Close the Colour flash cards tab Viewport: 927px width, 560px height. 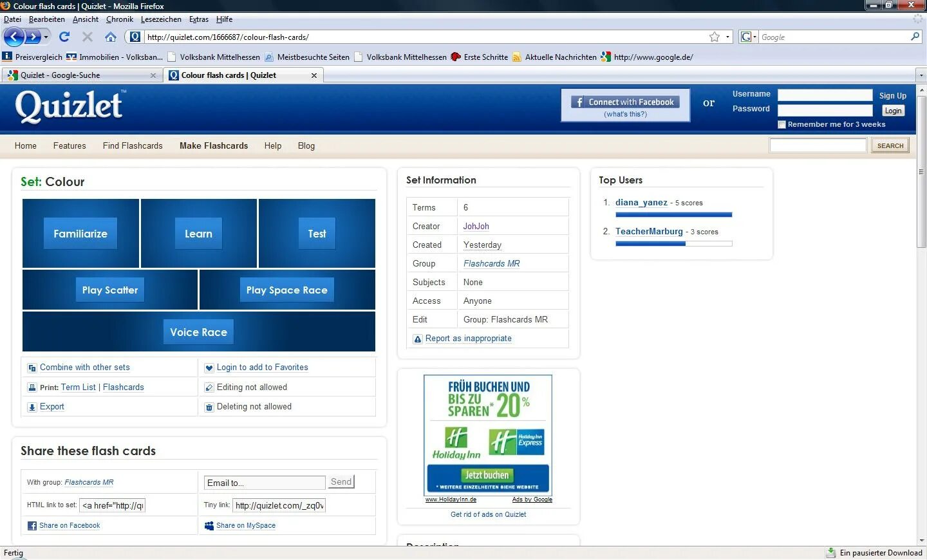click(x=314, y=75)
